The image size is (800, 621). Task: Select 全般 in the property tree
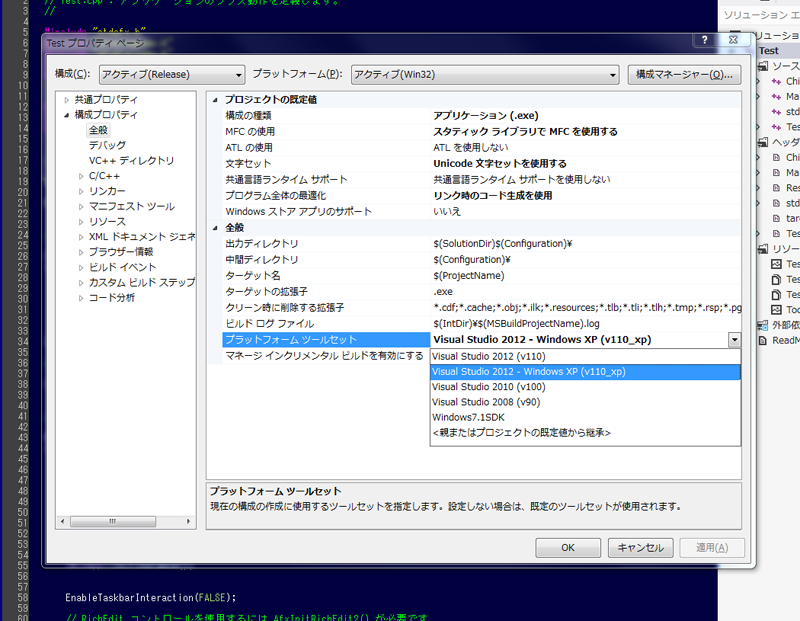pos(98,130)
